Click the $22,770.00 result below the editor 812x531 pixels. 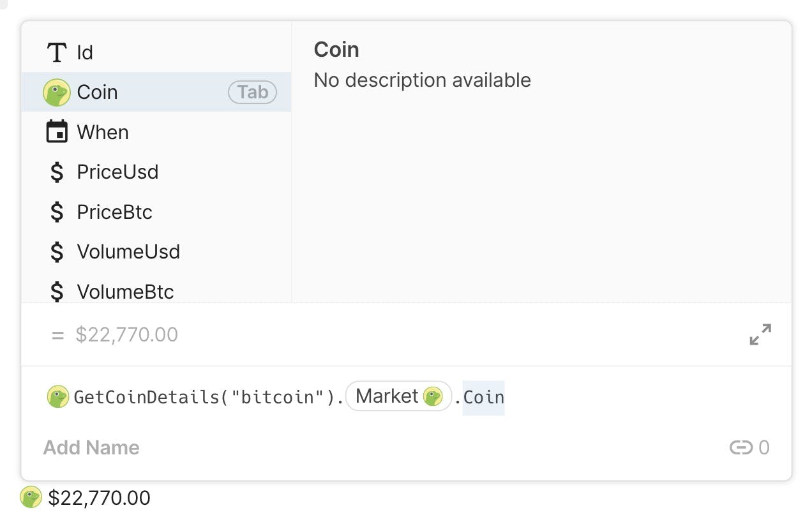[99, 498]
